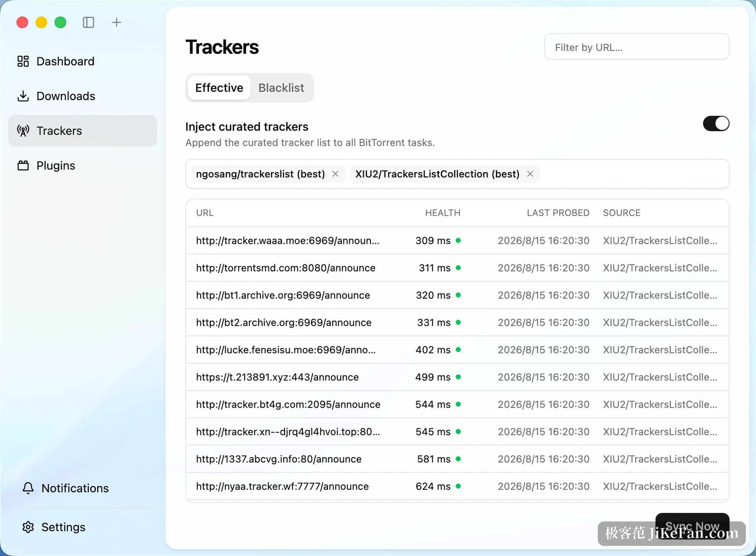Viewport: 756px width, 556px height.
Task: Click the green health dot for 499 ms
Action: pyautogui.click(x=458, y=377)
